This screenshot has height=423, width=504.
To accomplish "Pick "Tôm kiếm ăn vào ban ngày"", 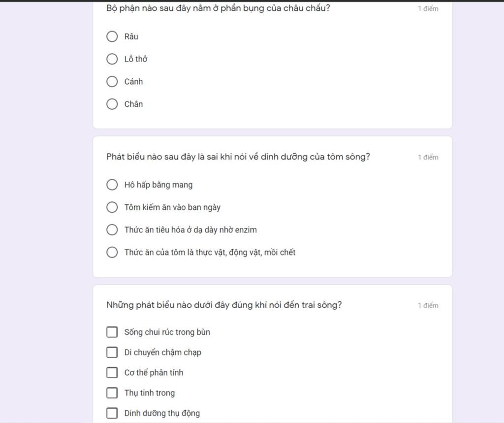I will coord(112,207).
